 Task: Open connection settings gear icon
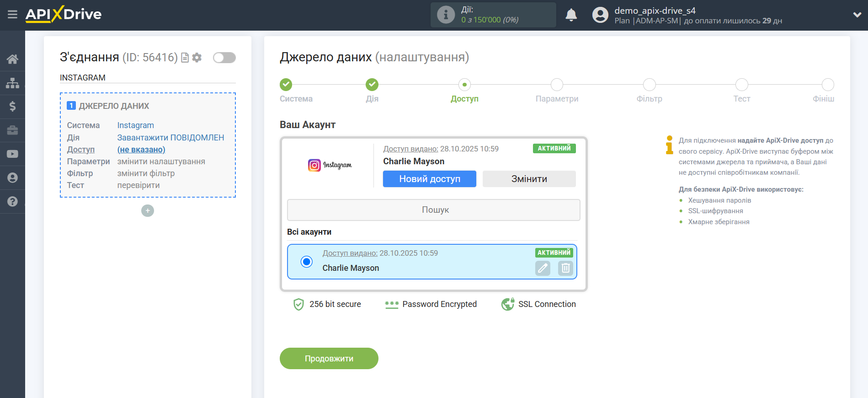(197, 58)
